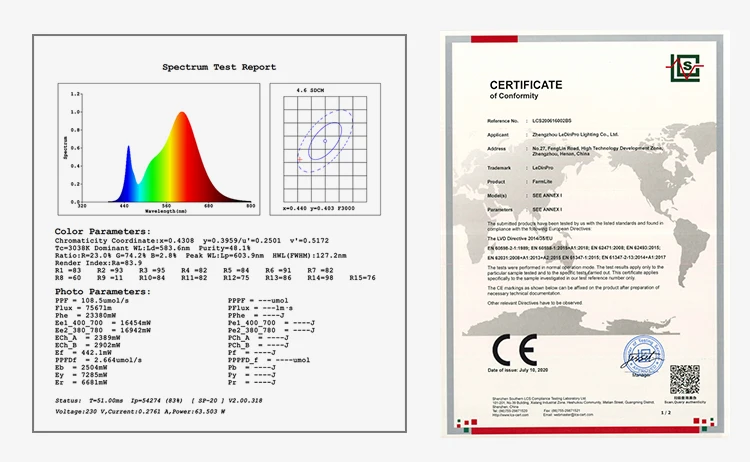Click the rainbow spectrum curve chart
Screen dimensions: 750x462
tap(159, 149)
